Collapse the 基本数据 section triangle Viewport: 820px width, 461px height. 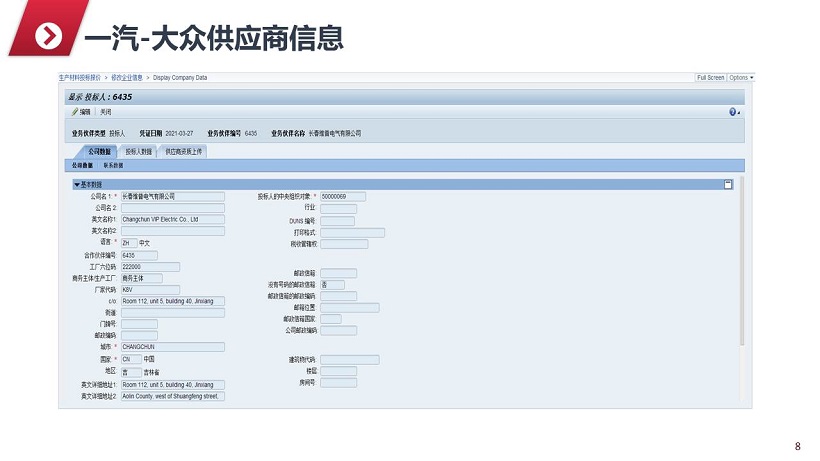[x=76, y=185]
